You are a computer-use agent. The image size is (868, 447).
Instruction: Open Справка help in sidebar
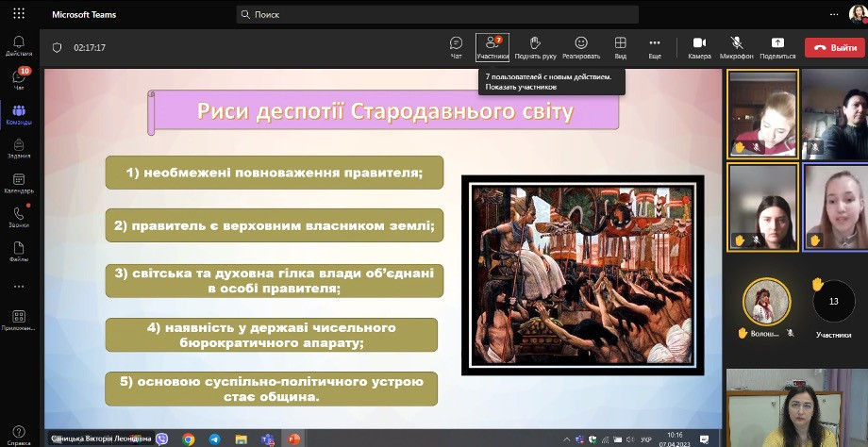point(19,435)
